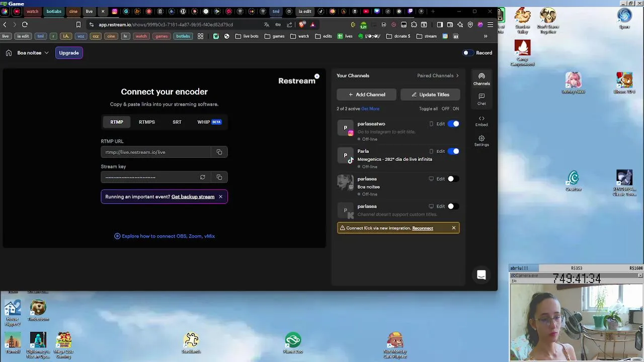The height and width of the screenshot is (362, 644).
Task: Open the stream bookmark folder
Action: 427,36
